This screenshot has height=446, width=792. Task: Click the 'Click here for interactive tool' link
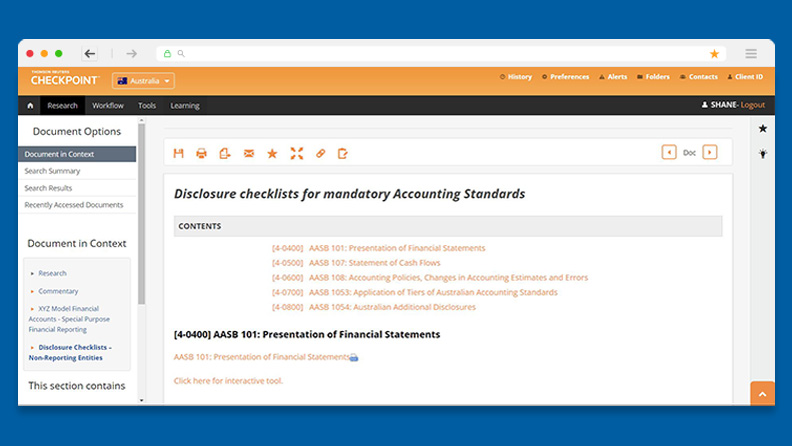click(228, 380)
